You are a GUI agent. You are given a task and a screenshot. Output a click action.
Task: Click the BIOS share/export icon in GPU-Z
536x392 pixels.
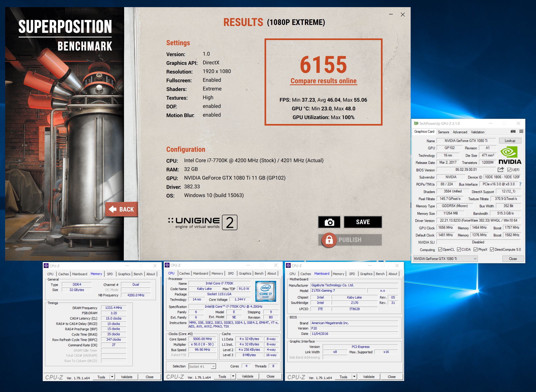coord(501,170)
